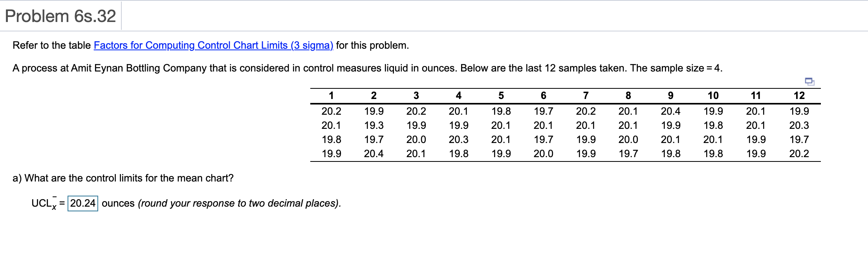Viewport: 868px width, 253px height.
Task: Click the last cell showing 20.2
Action: (x=799, y=154)
